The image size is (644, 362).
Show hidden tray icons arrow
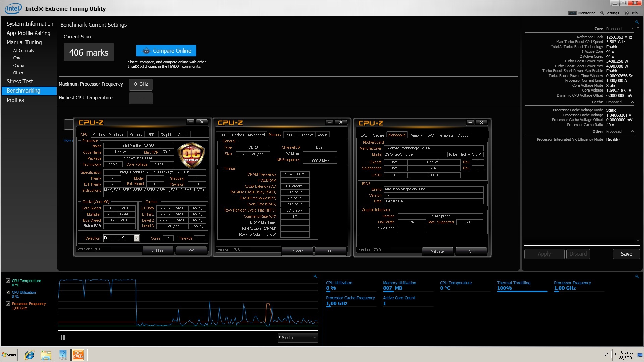click(615, 354)
